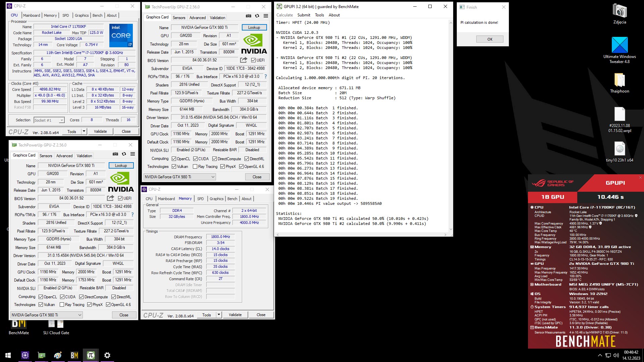Open Ultimate Windows Tweaker 4.8 desktop icon

click(x=620, y=50)
